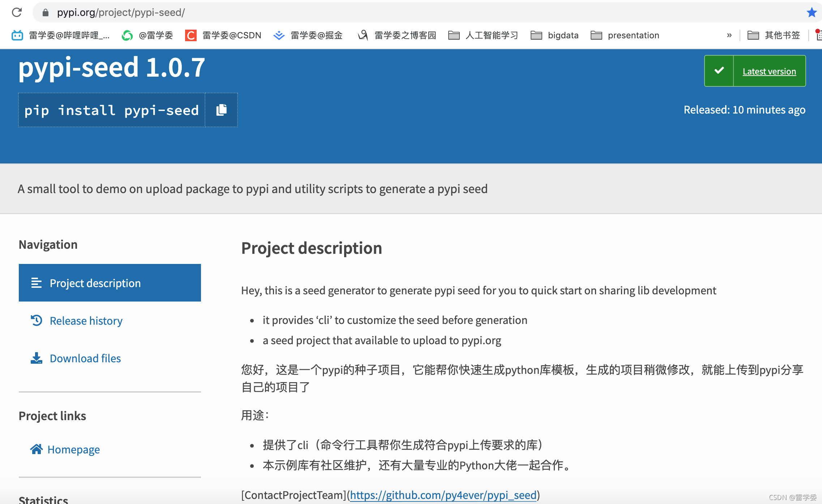The image size is (822, 504).
Task: Click the bullet 'a seed project that available'
Action: coord(382,340)
